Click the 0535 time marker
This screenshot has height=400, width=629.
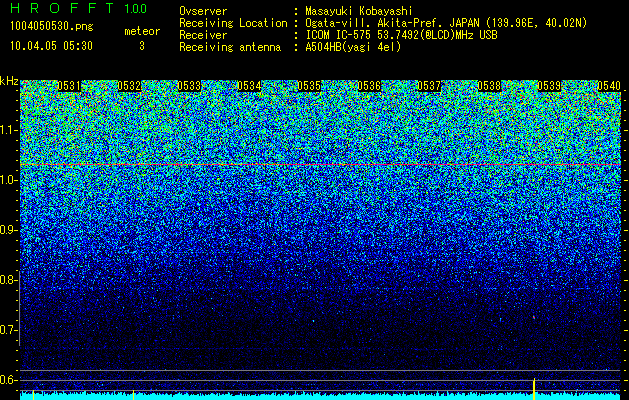tap(309, 86)
